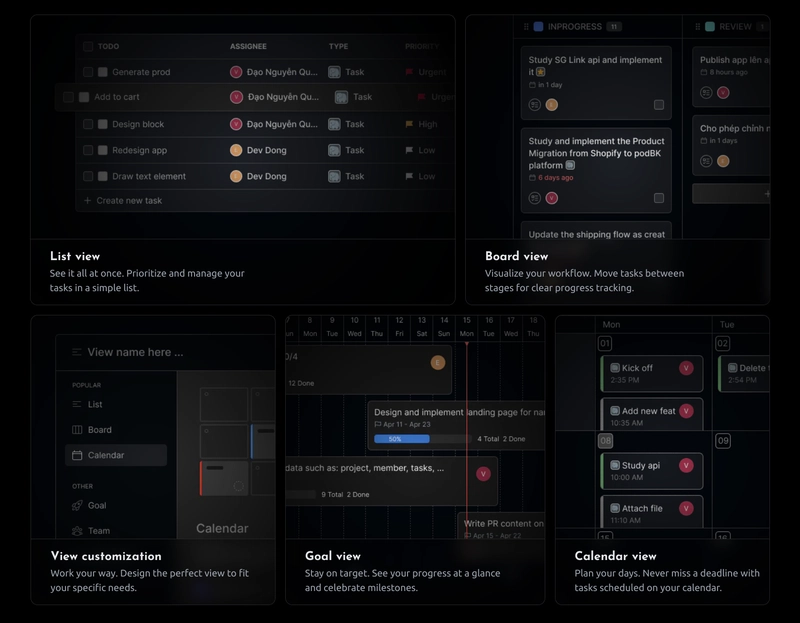Click the plus icon beside Create new task
The width and height of the screenshot is (800, 623).
click(87, 201)
